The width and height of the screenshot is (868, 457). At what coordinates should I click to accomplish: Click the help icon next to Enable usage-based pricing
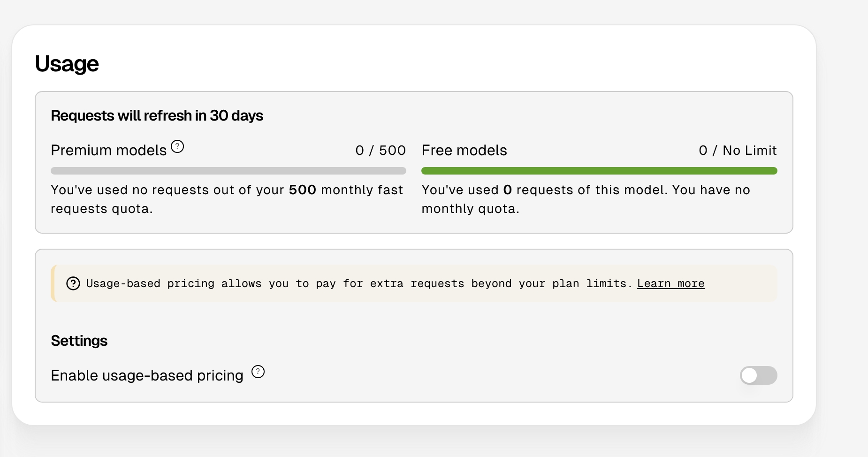tap(258, 372)
